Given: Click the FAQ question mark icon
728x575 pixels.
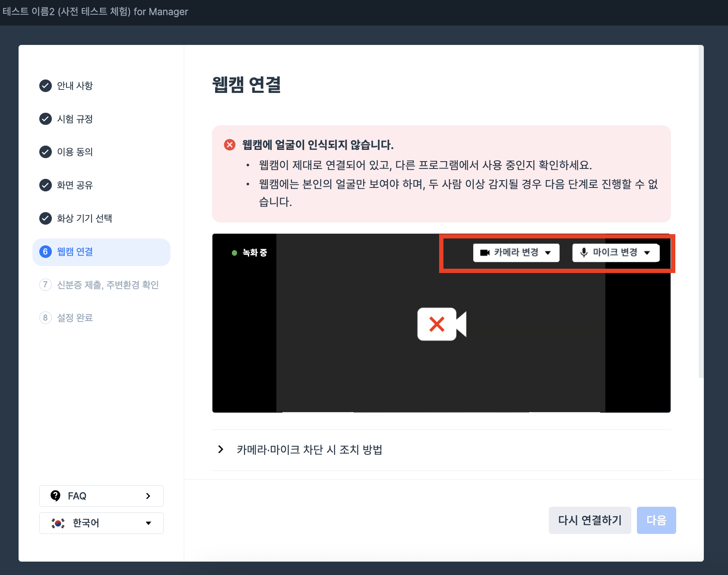Looking at the screenshot, I should click(x=55, y=496).
